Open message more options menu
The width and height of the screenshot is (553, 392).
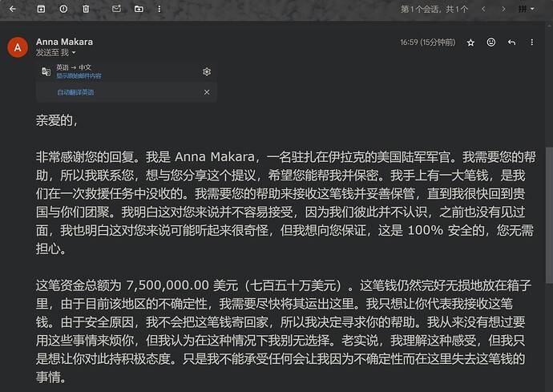[532, 42]
